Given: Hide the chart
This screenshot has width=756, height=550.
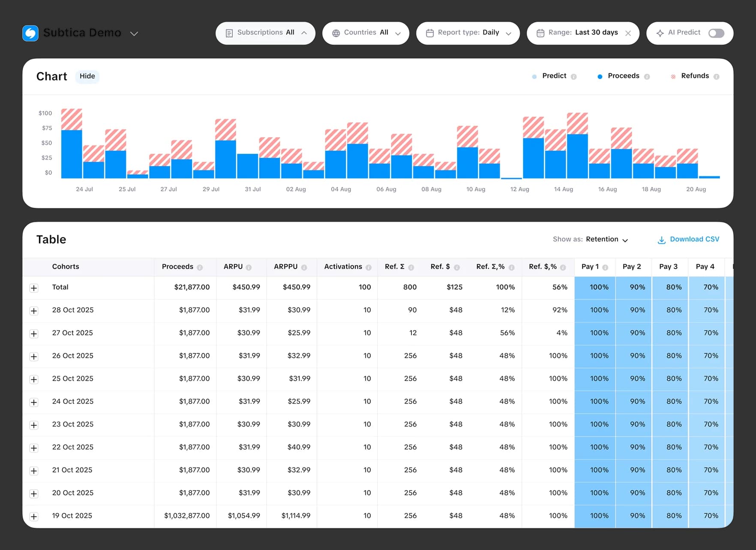Looking at the screenshot, I should [87, 76].
